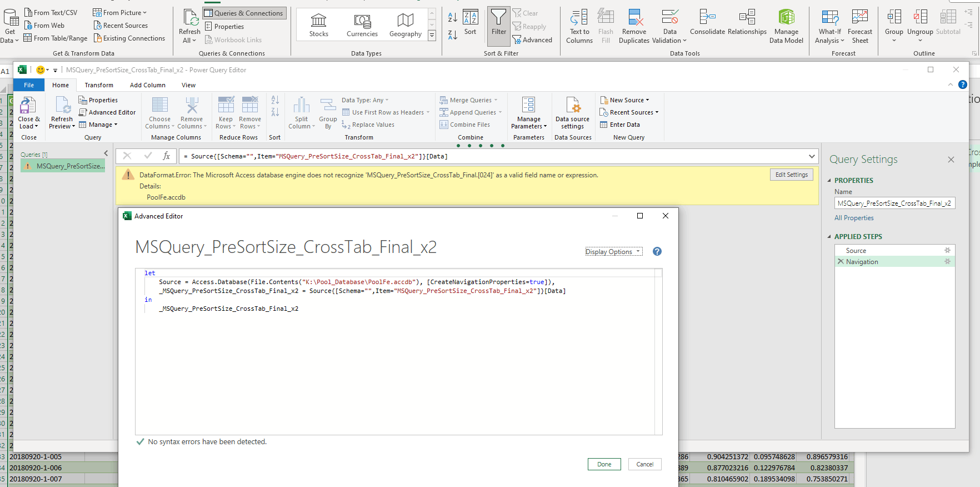Open the Display Options dropdown
The width and height of the screenshot is (980, 487).
(613, 252)
